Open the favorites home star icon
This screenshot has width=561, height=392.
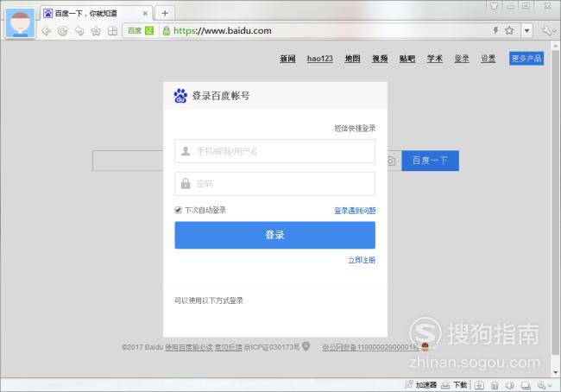click(96, 31)
